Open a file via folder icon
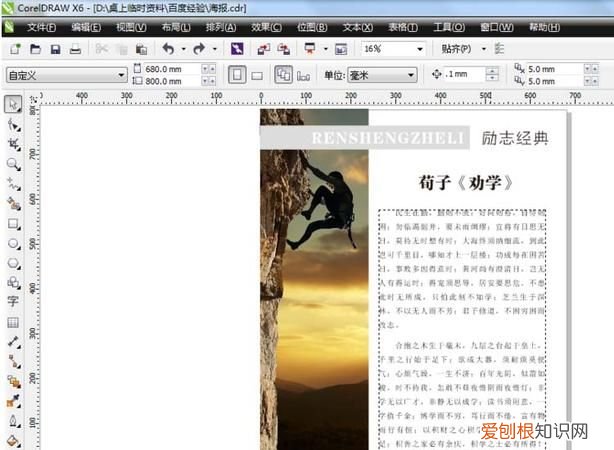Image resolution: width=614 pixels, height=450 pixels. (x=36, y=49)
